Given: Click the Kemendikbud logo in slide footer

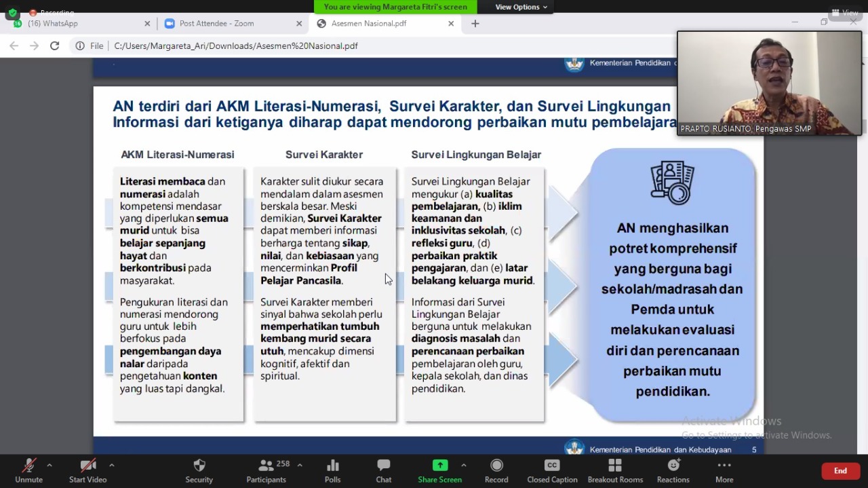Looking at the screenshot, I should (574, 449).
